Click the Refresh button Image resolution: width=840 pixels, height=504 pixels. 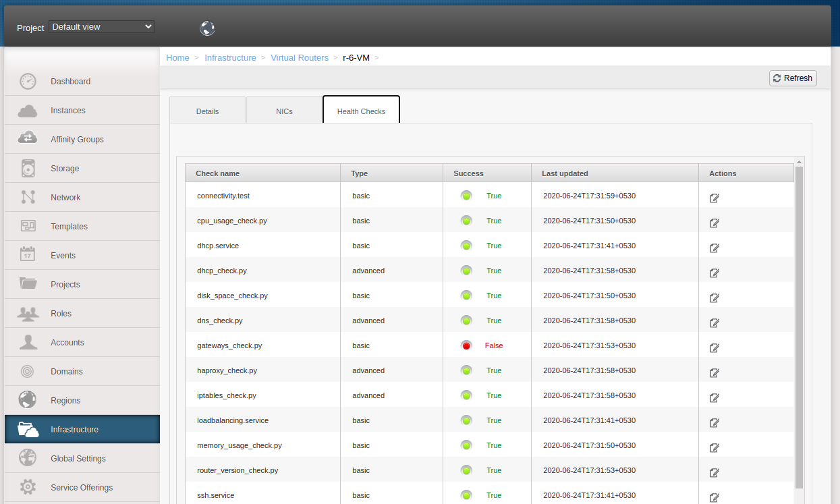(x=793, y=78)
